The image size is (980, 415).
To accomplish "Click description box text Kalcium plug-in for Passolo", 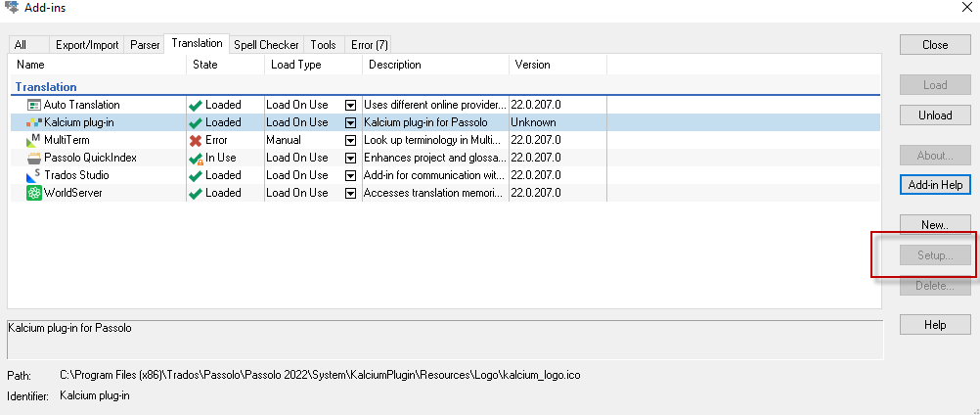I will [x=70, y=328].
